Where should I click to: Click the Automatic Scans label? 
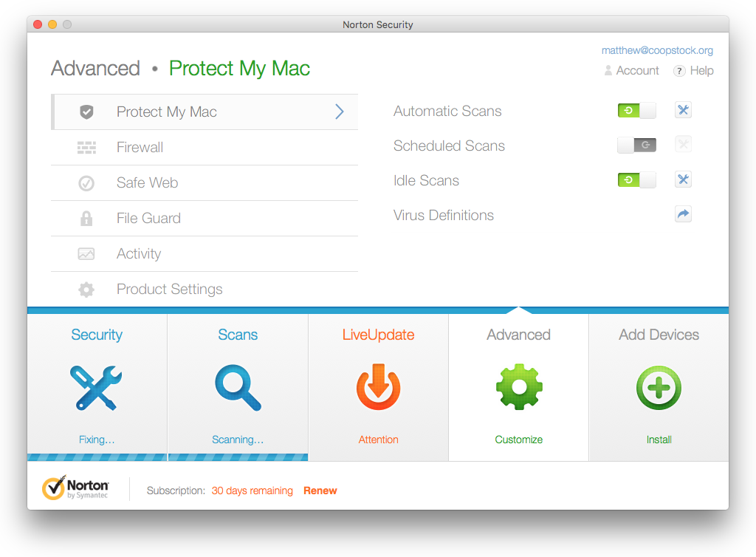(447, 111)
